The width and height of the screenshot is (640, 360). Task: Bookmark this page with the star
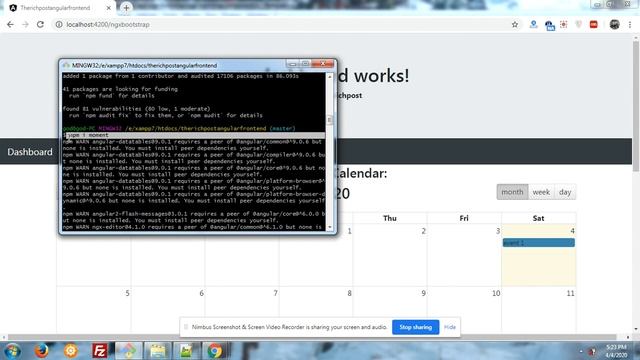click(x=515, y=24)
